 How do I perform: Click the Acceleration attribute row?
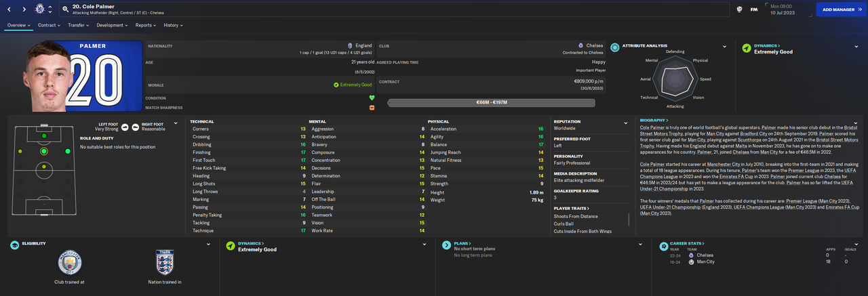click(x=487, y=129)
